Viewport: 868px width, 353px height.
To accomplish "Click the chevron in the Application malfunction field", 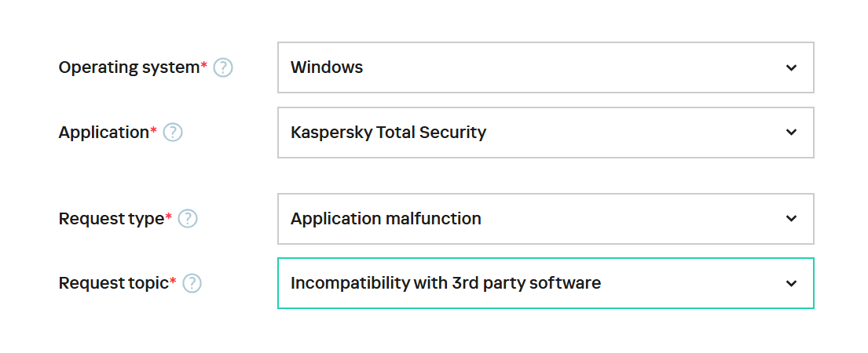I will pyautogui.click(x=791, y=219).
